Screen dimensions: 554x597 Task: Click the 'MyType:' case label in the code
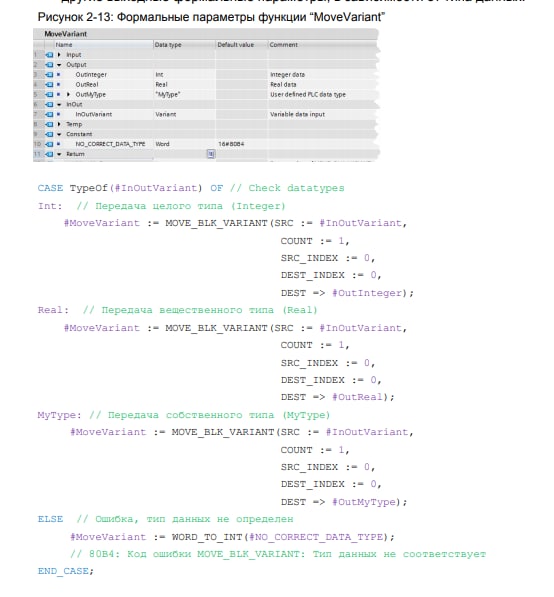59,415
